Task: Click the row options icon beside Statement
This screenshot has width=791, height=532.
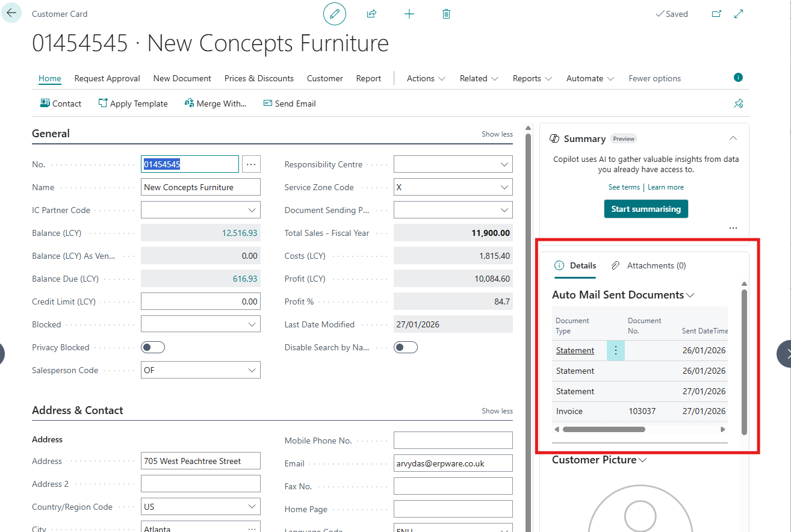Action: [615, 351]
